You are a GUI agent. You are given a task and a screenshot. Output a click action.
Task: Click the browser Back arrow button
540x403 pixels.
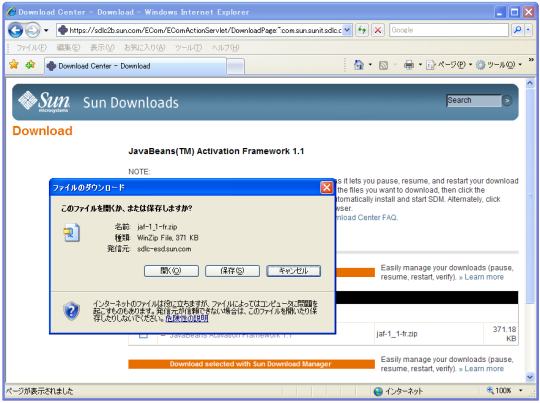coord(15,30)
